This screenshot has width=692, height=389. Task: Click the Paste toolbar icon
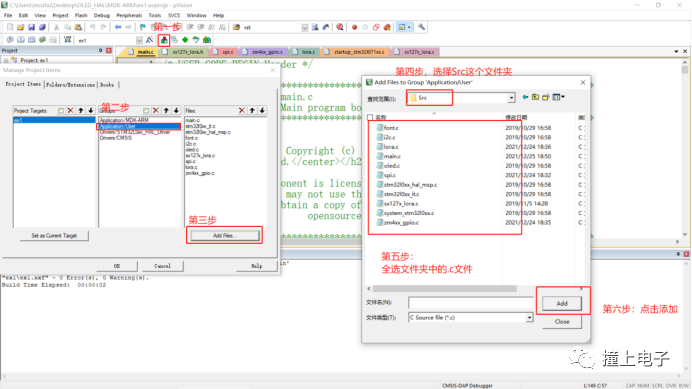78,27
